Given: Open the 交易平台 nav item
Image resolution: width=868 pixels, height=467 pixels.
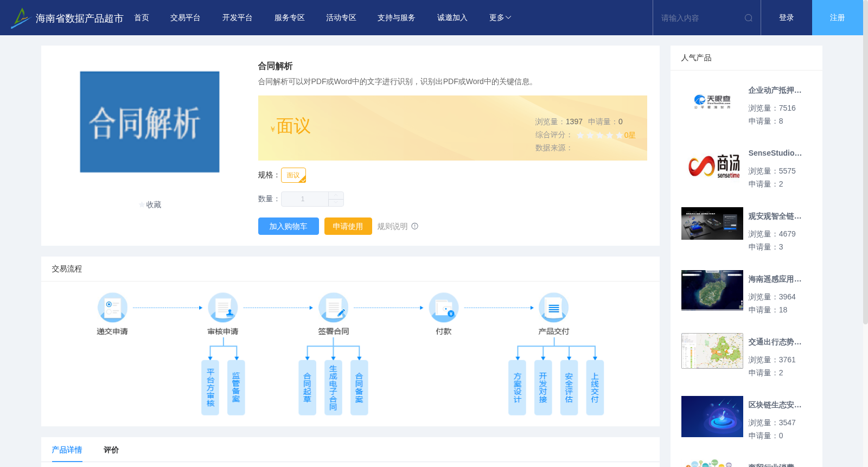Looking at the screenshot, I should coord(186,18).
